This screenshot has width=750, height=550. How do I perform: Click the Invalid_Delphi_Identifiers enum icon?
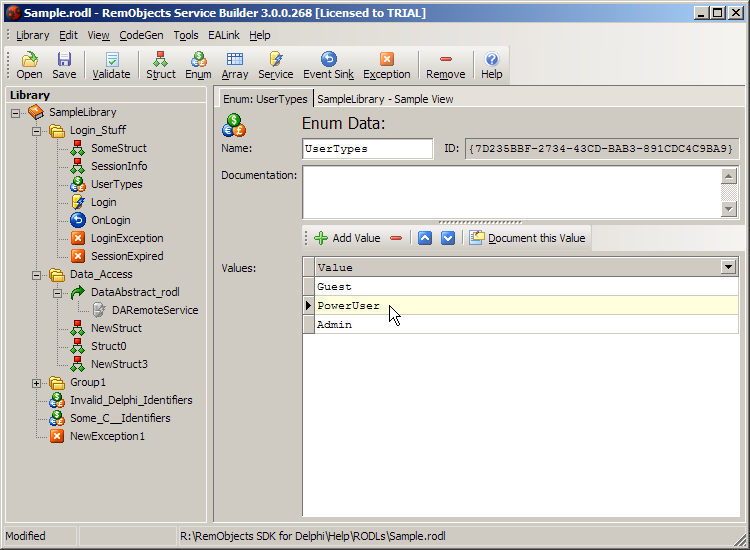[x=57, y=400]
